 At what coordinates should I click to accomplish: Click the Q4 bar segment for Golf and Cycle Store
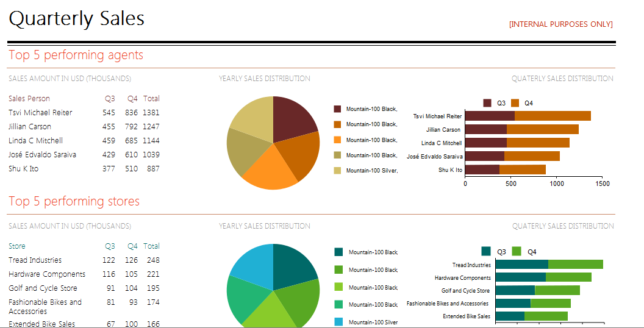point(557,290)
